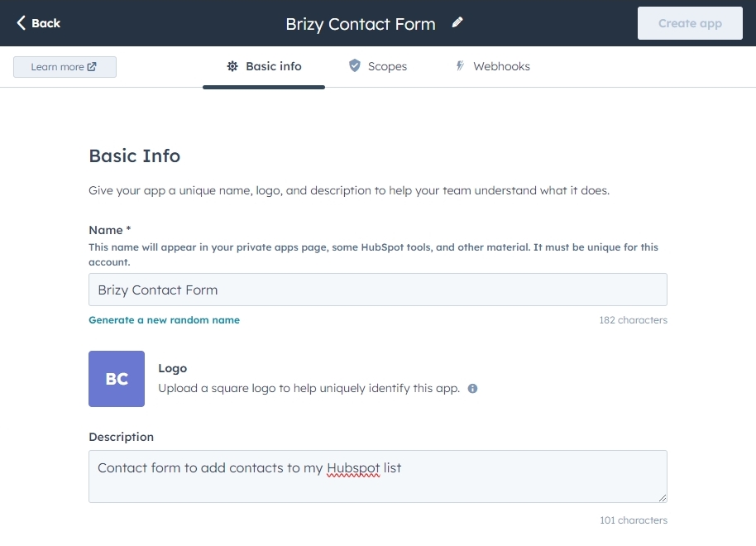Select the Basic info tab
Image resolution: width=756 pixels, height=546 pixels.
[264, 66]
